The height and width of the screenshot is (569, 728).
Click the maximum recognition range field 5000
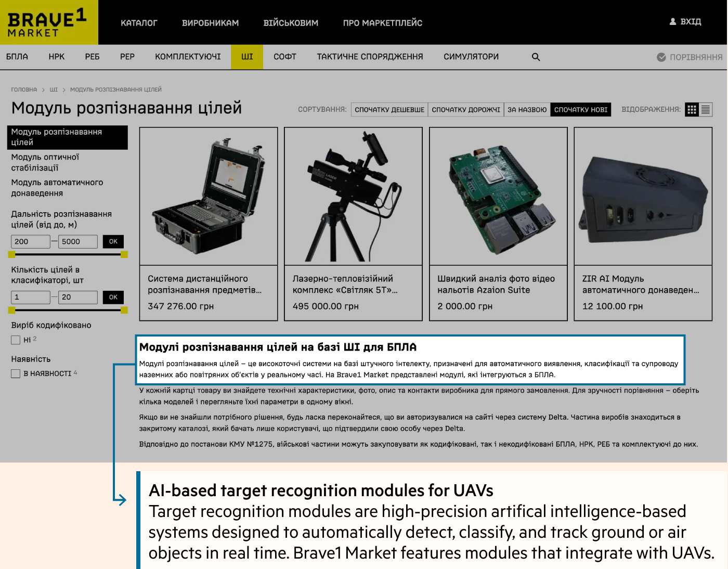[78, 241]
